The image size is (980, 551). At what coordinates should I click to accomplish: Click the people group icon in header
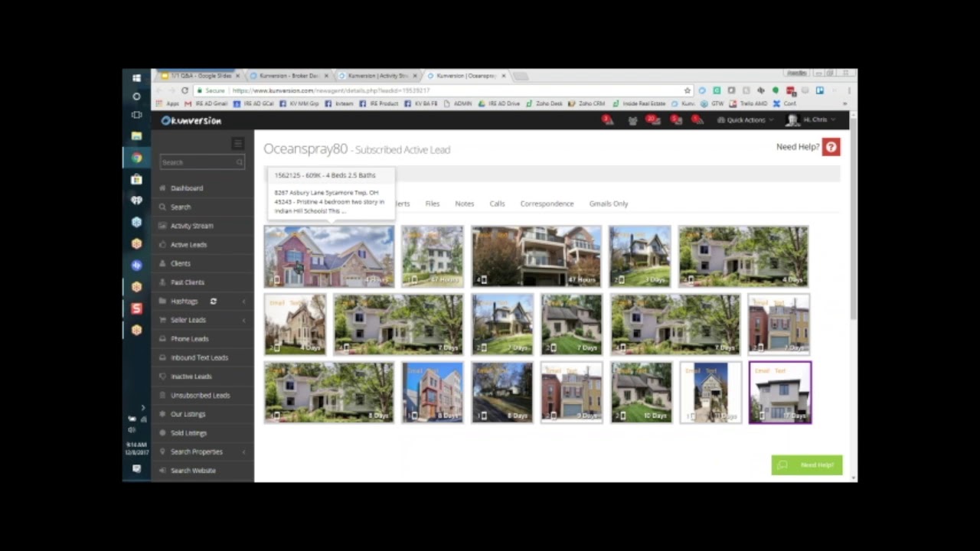tap(632, 120)
